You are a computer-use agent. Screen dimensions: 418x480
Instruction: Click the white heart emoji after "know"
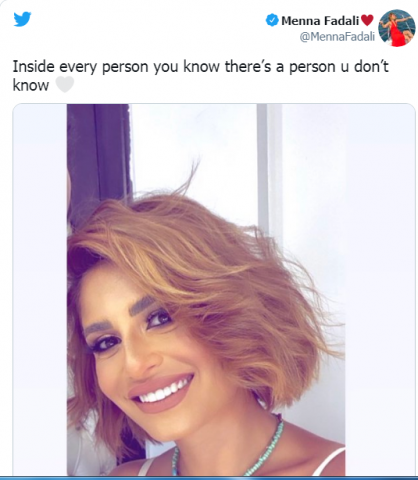[x=64, y=85]
